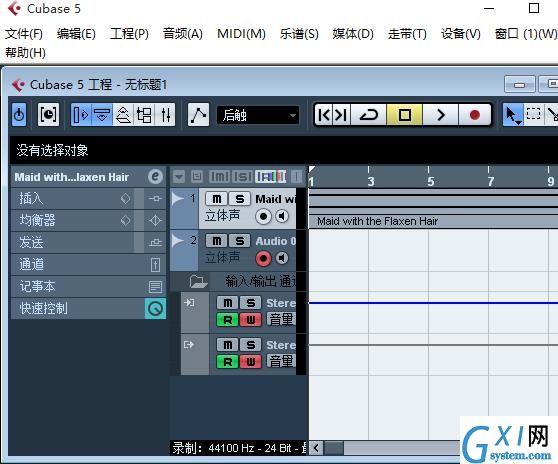Click the Play transport button
Viewport: 558px width, 464px height.
(x=441, y=115)
